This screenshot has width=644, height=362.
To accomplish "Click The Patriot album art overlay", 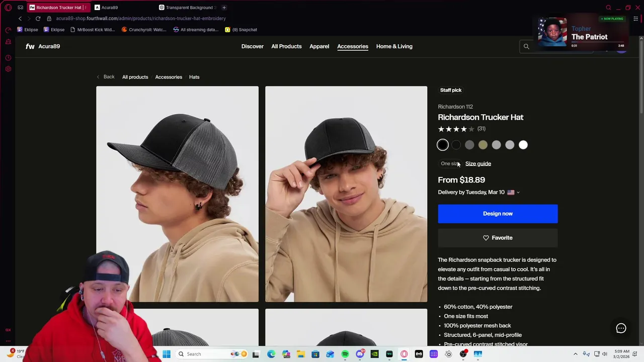I will point(552,33).
